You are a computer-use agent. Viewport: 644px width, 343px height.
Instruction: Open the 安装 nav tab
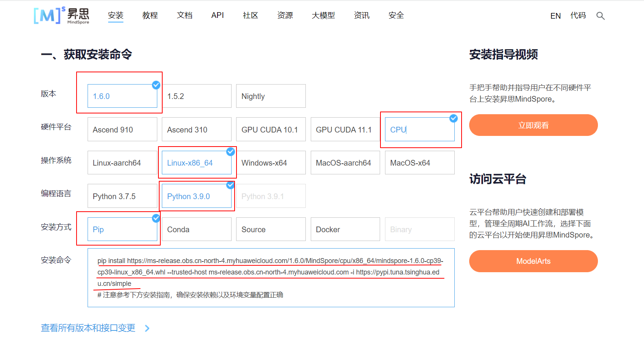[x=116, y=16]
